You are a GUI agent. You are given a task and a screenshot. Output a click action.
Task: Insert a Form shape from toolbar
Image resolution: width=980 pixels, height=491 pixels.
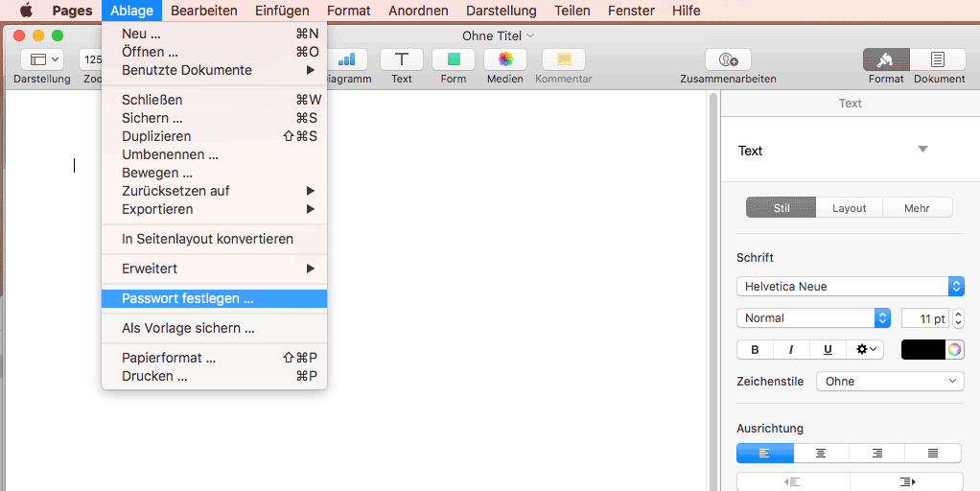coord(454,59)
